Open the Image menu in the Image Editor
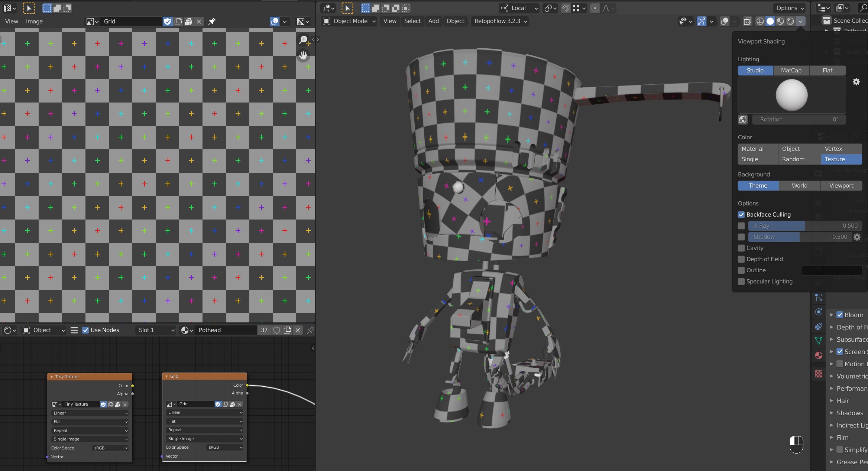 pos(34,21)
